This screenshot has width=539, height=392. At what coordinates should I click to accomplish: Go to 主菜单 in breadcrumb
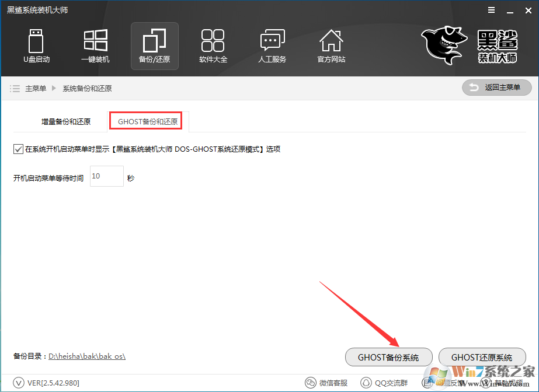(36, 89)
